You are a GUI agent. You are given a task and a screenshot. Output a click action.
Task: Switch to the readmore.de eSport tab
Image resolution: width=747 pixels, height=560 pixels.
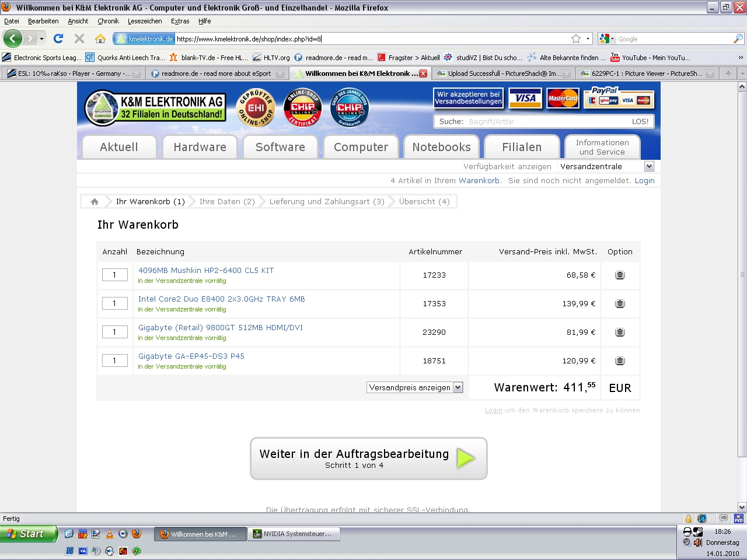(x=216, y=73)
